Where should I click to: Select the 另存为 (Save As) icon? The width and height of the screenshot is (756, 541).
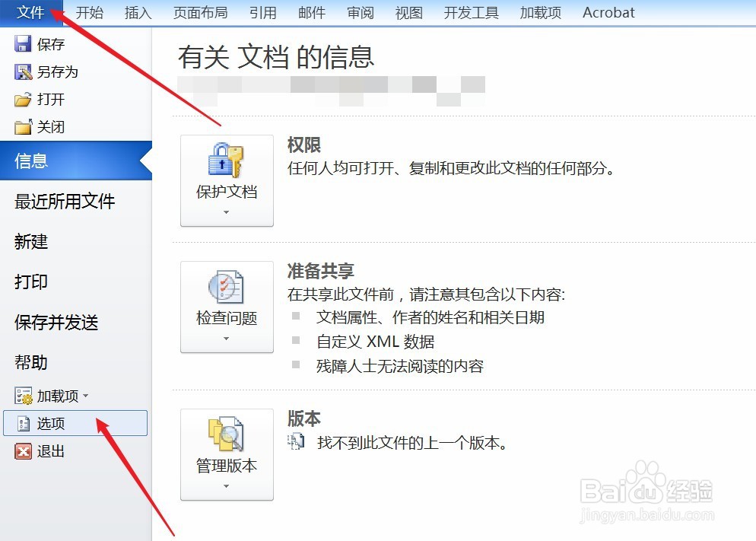pyautogui.click(x=22, y=72)
